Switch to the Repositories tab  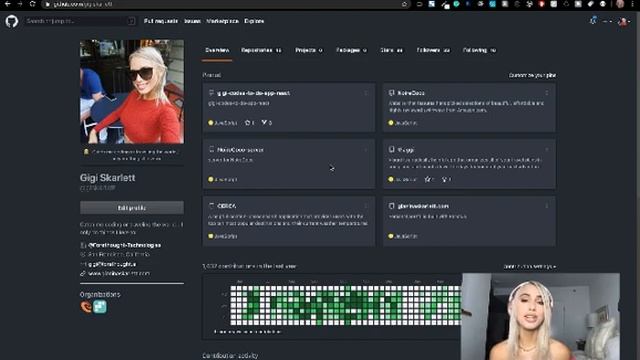click(261, 50)
